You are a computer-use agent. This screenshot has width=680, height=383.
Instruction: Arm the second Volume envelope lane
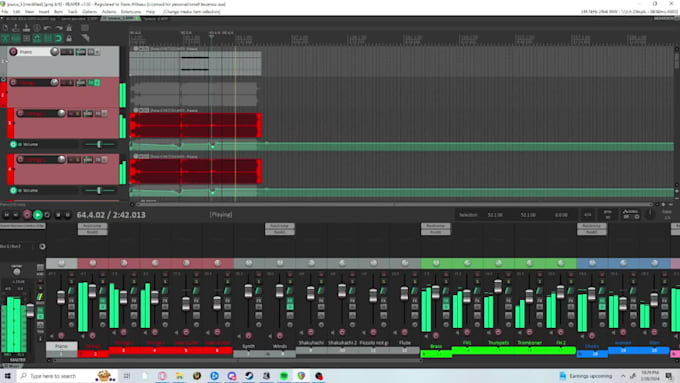point(13,190)
